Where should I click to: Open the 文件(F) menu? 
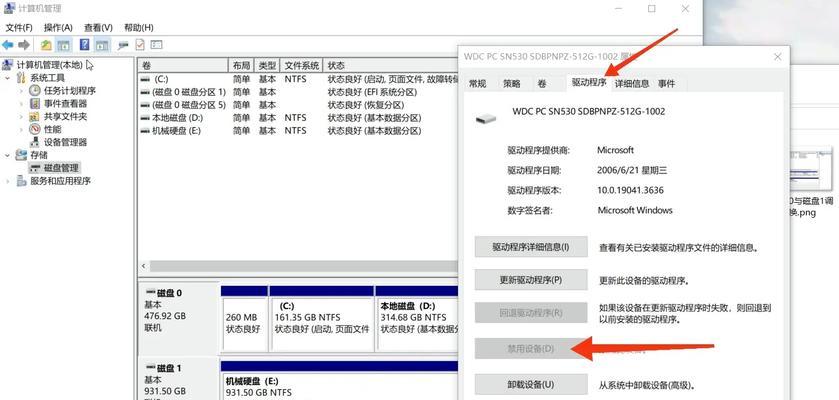[19, 27]
